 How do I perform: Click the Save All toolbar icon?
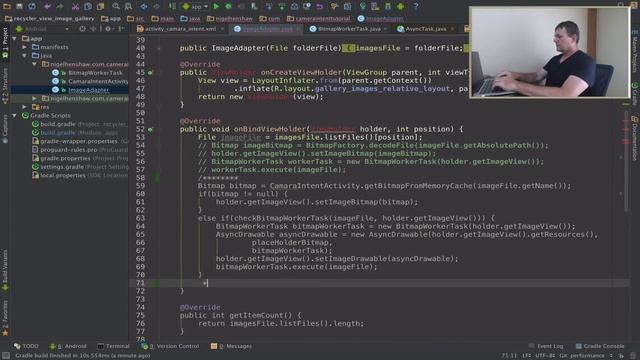(x=19, y=6)
